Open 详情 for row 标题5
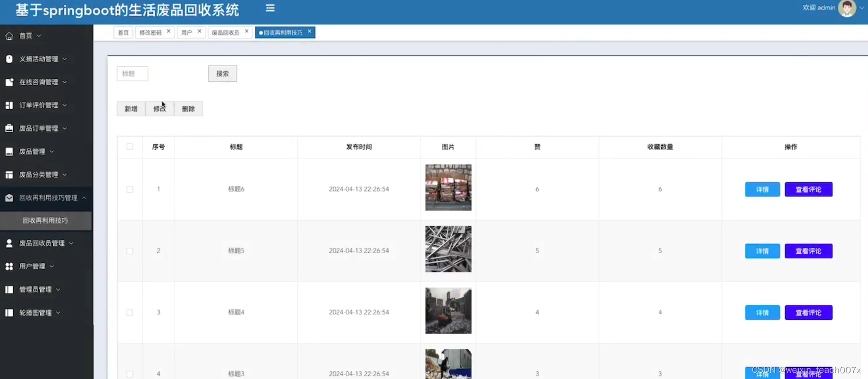The height and width of the screenshot is (379, 868). click(x=762, y=251)
